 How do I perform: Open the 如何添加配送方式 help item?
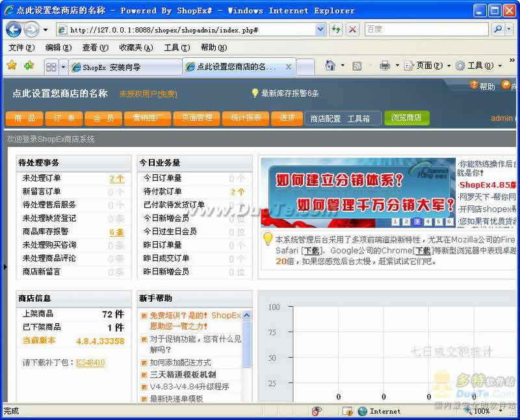[x=180, y=363]
